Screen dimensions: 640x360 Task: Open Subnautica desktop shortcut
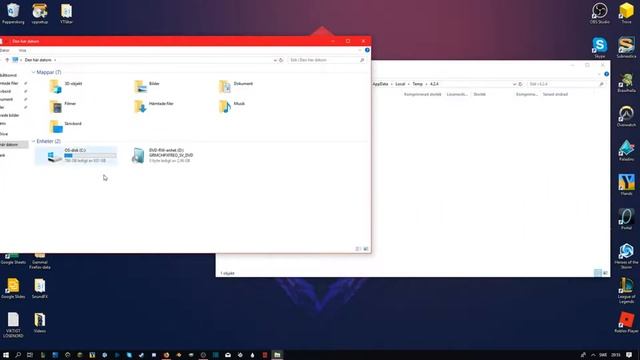[626, 47]
